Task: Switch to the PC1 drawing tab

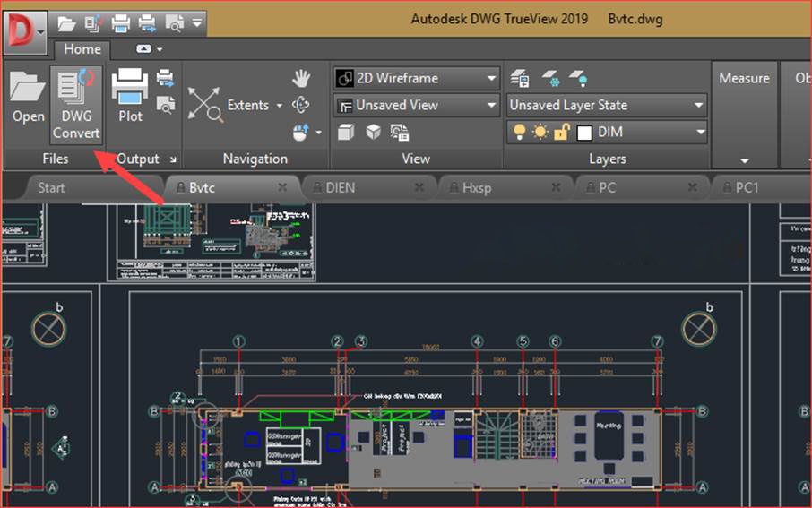Action: (747, 187)
